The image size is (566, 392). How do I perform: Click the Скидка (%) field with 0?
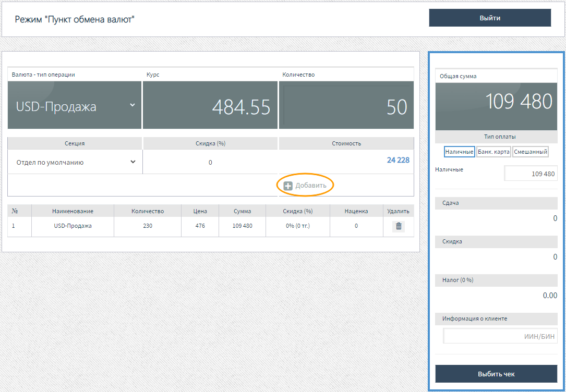click(x=210, y=162)
